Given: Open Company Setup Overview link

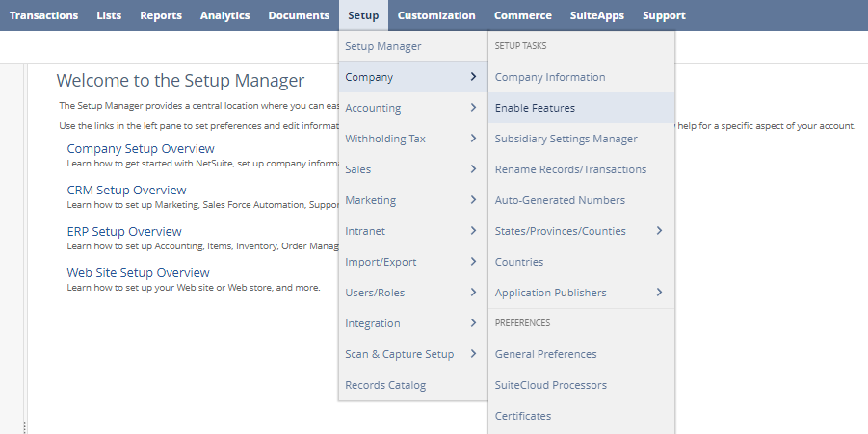Looking at the screenshot, I should [x=141, y=149].
